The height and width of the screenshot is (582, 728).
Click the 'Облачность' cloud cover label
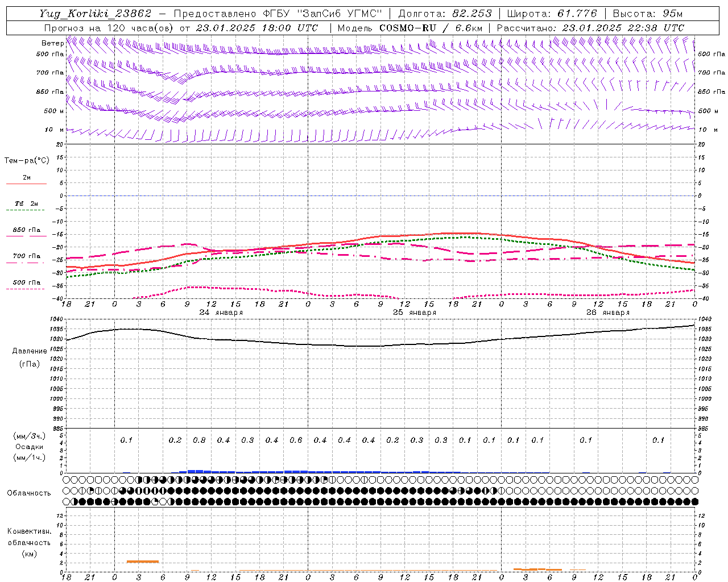[29, 493]
